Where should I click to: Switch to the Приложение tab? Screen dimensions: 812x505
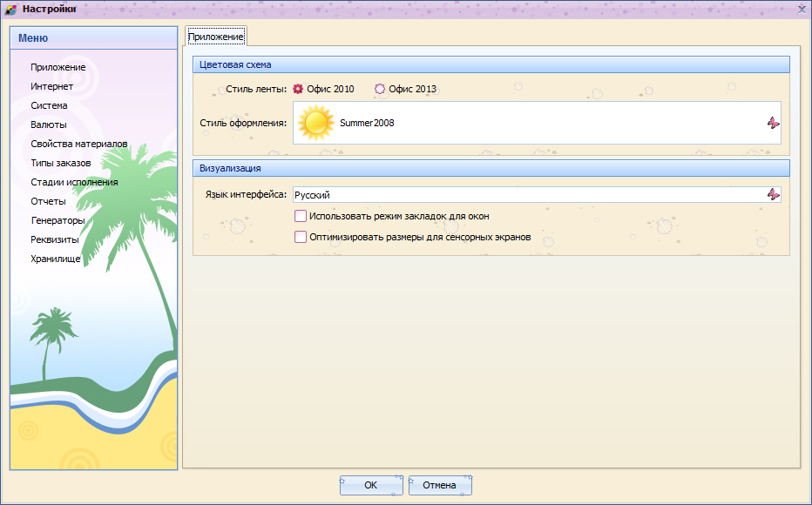tap(216, 37)
